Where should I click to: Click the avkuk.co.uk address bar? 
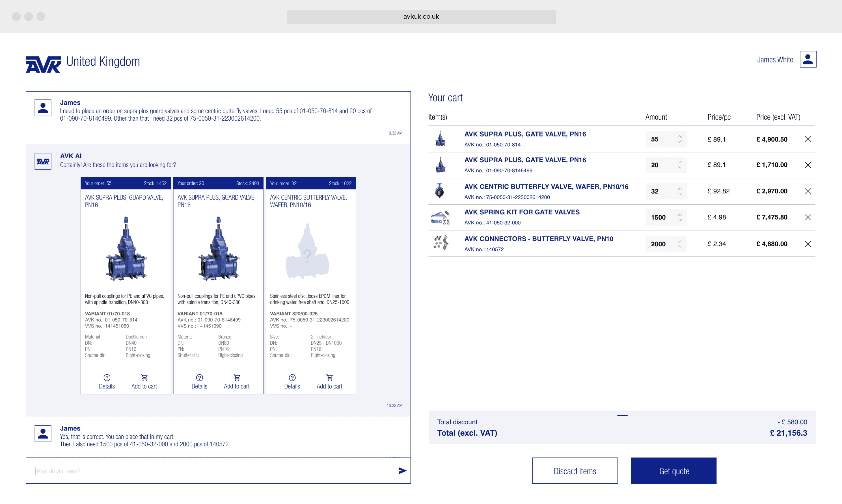tap(421, 17)
